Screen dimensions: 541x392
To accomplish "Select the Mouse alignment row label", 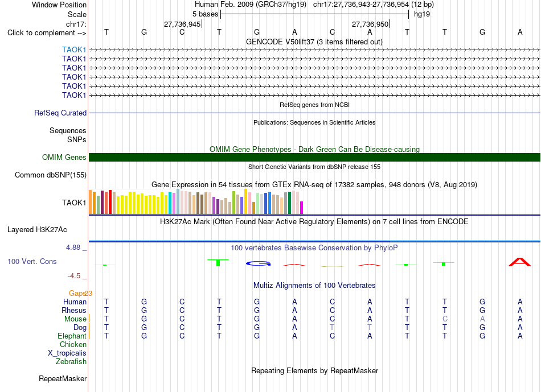I will pos(75,319).
